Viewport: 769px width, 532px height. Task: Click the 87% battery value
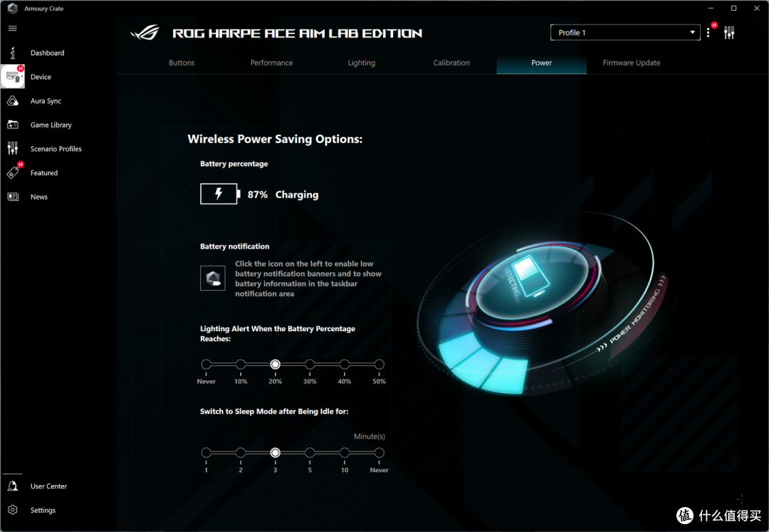coord(258,194)
